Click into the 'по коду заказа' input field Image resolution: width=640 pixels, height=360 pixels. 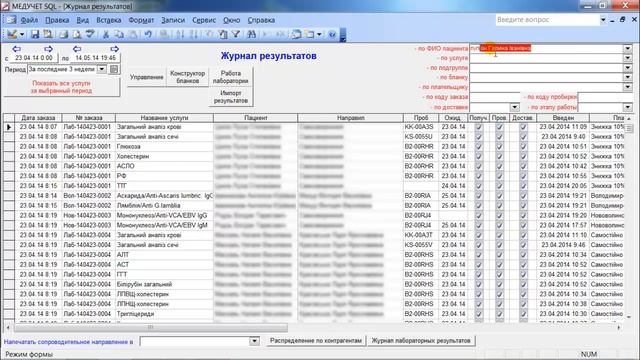tap(495, 97)
